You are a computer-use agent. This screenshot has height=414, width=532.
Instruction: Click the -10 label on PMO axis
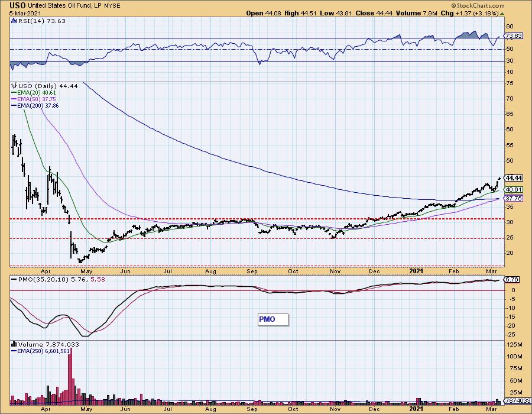tap(511, 308)
